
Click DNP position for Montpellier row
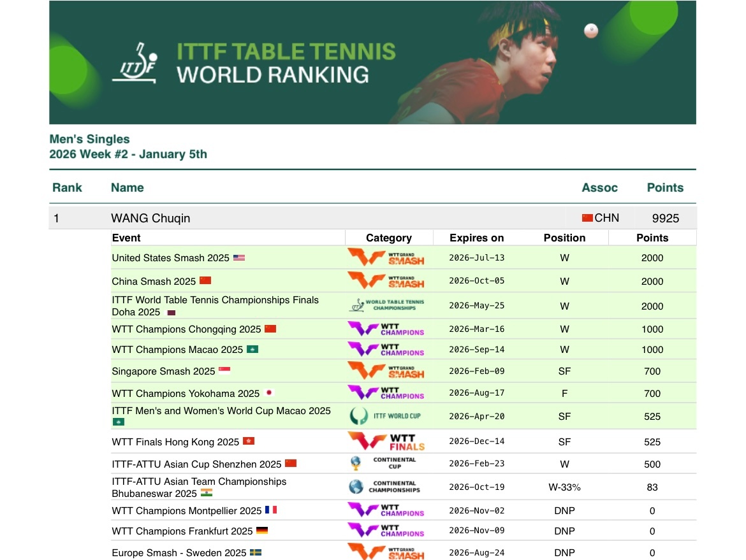(564, 510)
